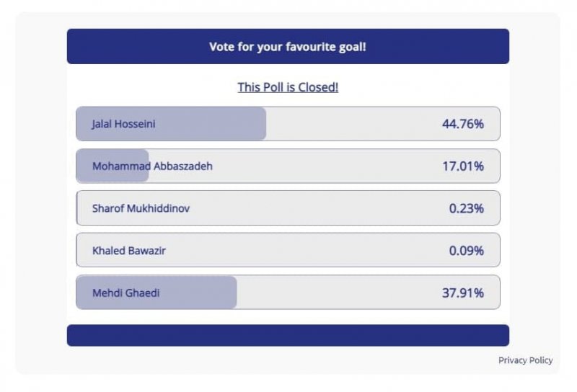This screenshot has height=392, width=577.
Task: Open the "This Poll is Closed!" link
Action: point(288,87)
